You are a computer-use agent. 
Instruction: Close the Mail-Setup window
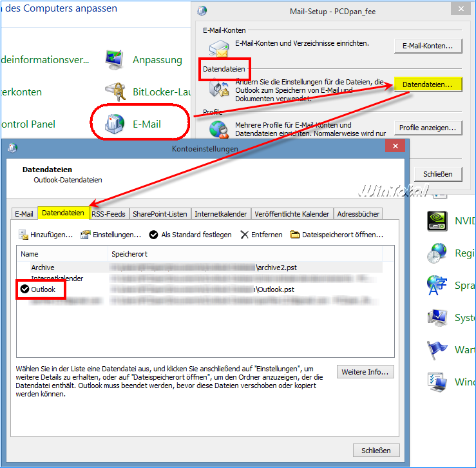(x=461, y=9)
